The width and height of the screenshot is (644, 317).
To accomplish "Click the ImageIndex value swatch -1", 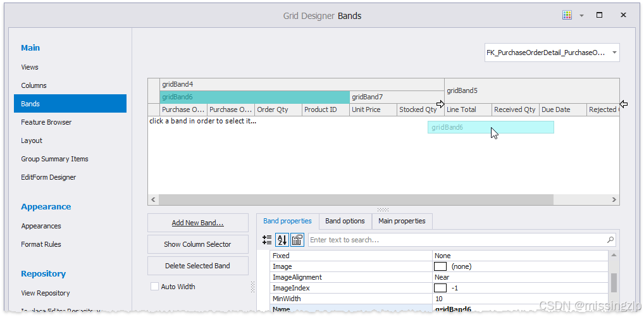I will click(440, 288).
